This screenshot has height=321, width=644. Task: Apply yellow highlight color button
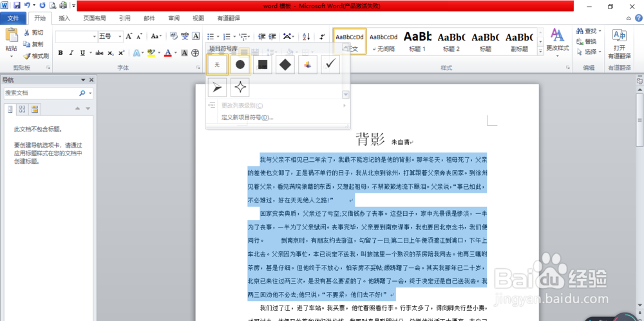pos(151,53)
